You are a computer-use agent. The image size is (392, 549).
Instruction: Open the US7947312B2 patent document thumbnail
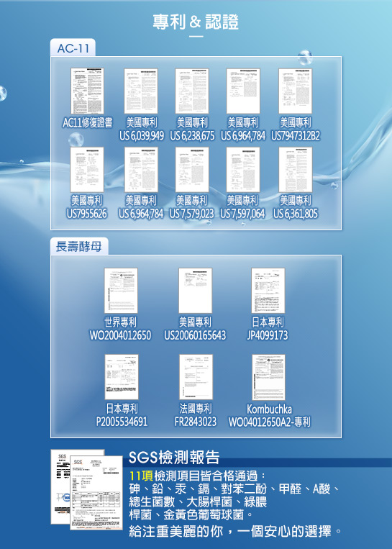point(296,91)
